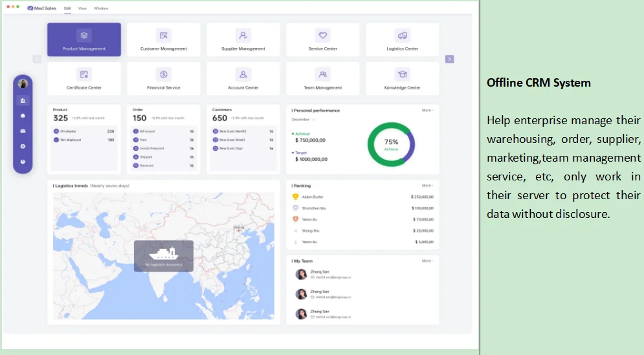
Task: Click the Product total 325
Action: coord(60,118)
